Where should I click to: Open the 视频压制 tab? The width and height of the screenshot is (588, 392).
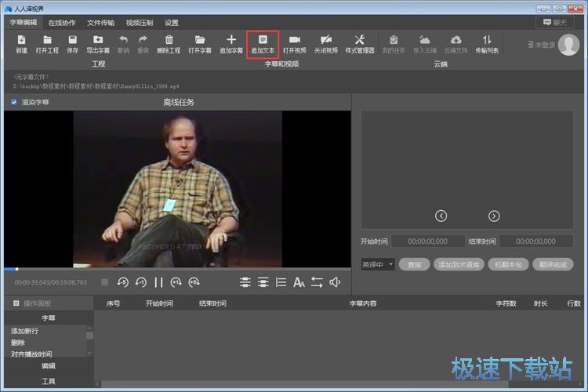point(140,23)
